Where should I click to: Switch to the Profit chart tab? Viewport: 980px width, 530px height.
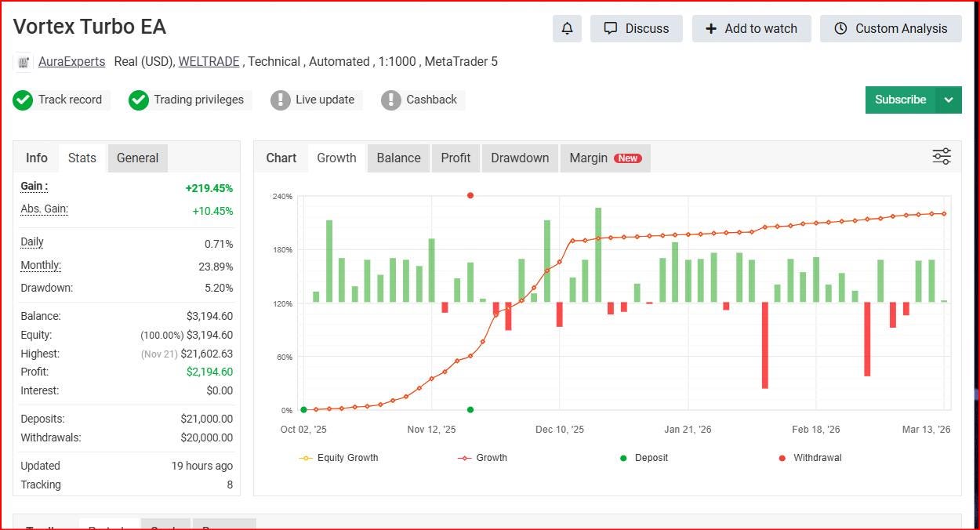(x=456, y=158)
